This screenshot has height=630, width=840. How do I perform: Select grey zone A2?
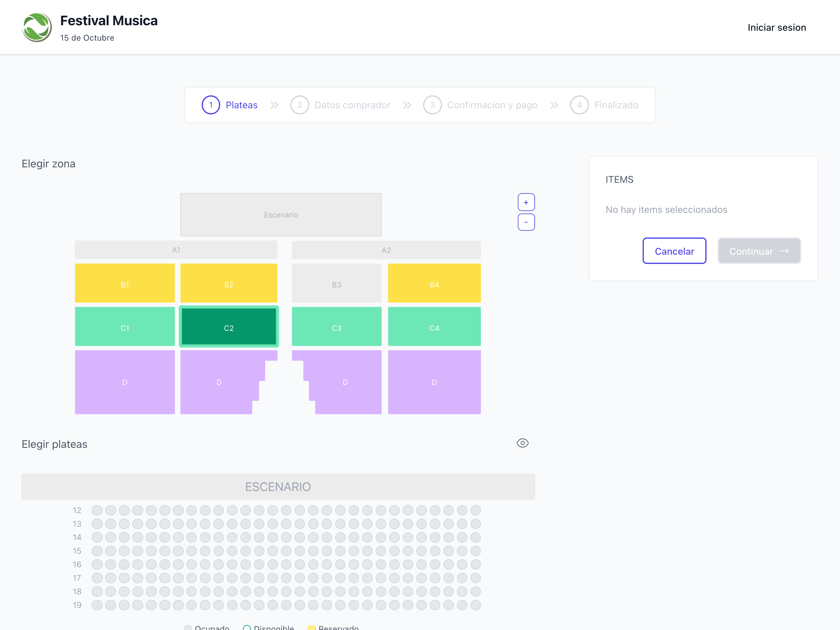386,250
